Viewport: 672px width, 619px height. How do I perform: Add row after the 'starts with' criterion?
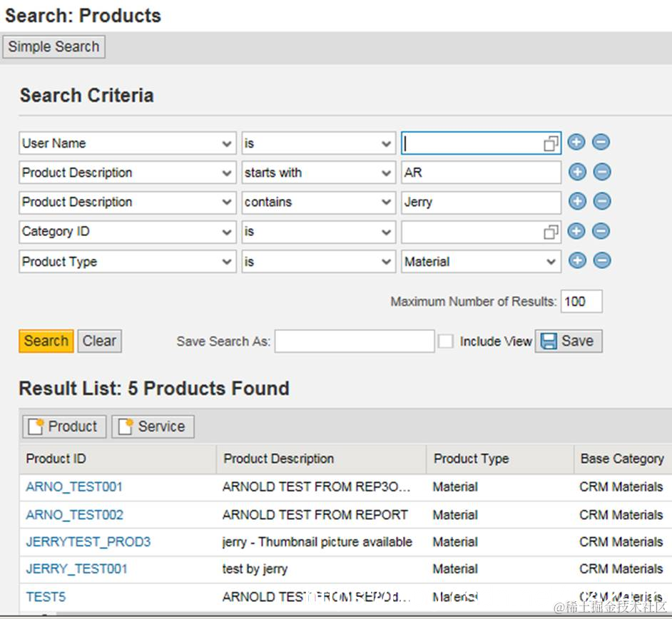576,172
